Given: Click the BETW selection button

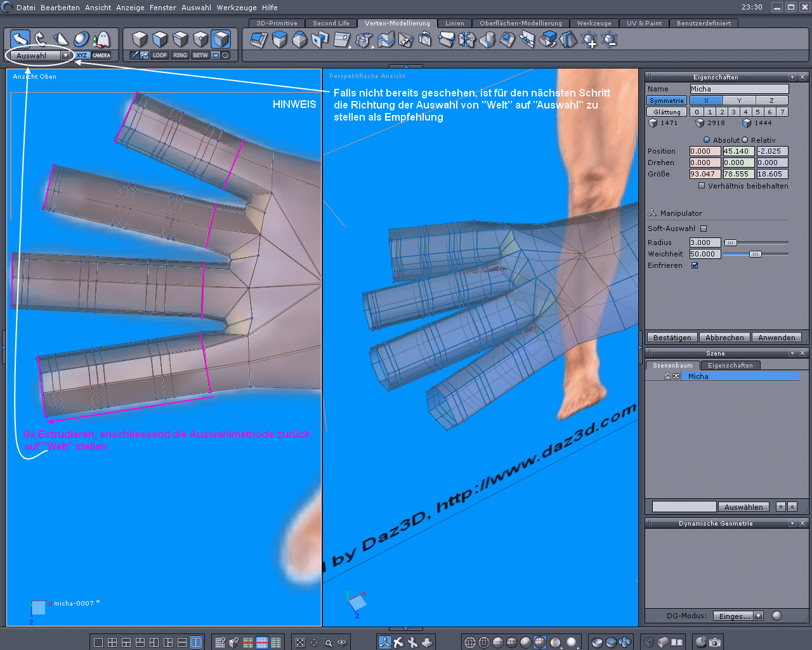Looking at the screenshot, I should pos(200,55).
